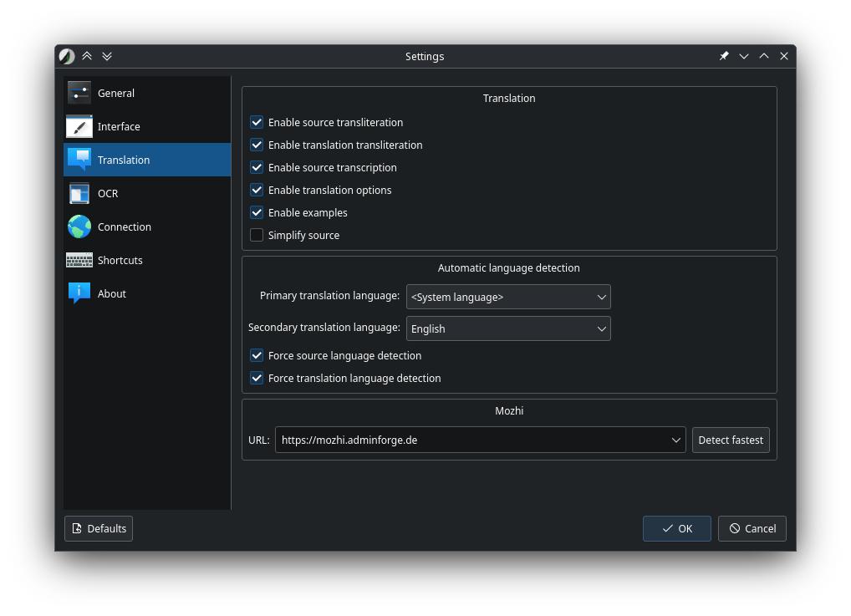Click the General settings sliders icon
Image resolution: width=851 pixels, height=616 pixels.
[79, 93]
